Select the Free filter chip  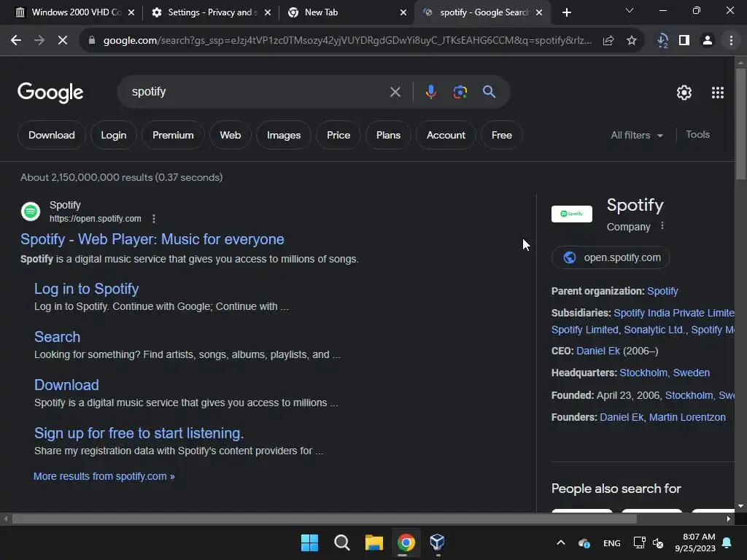tap(502, 135)
